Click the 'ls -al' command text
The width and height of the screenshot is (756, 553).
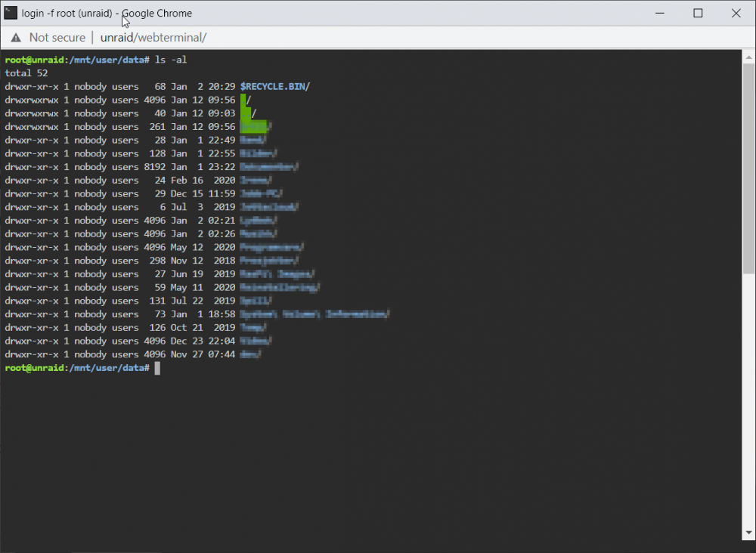tap(171, 60)
